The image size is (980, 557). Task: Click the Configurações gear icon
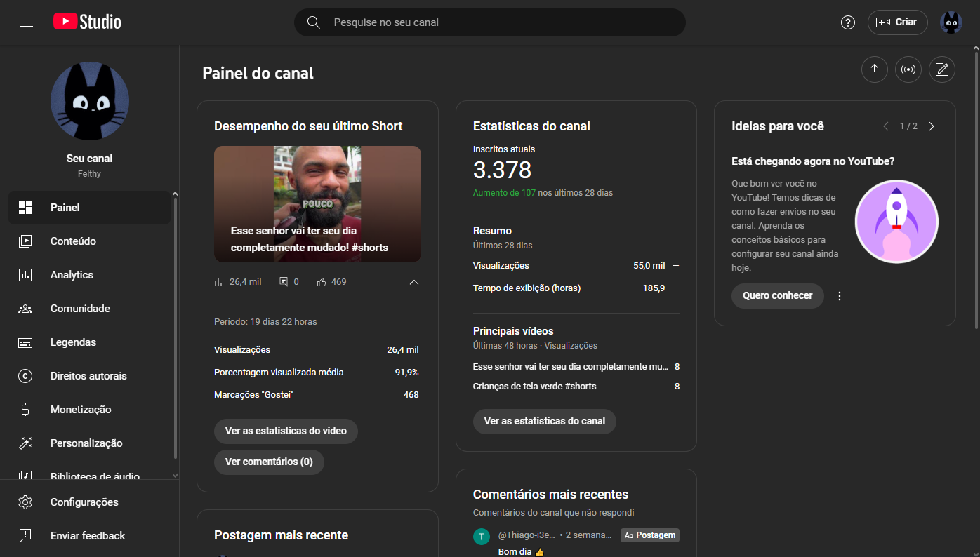click(x=25, y=502)
